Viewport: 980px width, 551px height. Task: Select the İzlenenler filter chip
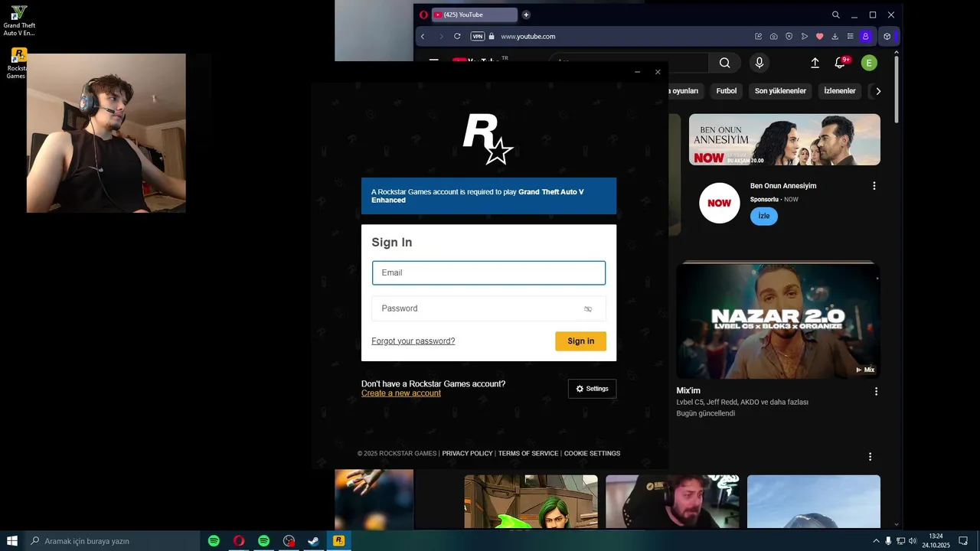click(x=840, y=91)
